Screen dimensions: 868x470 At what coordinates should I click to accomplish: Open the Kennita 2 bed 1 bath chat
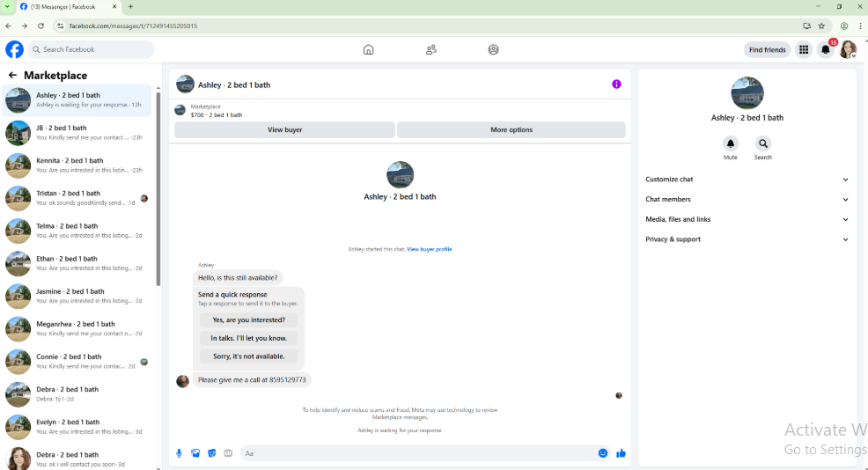coord(77,165)
